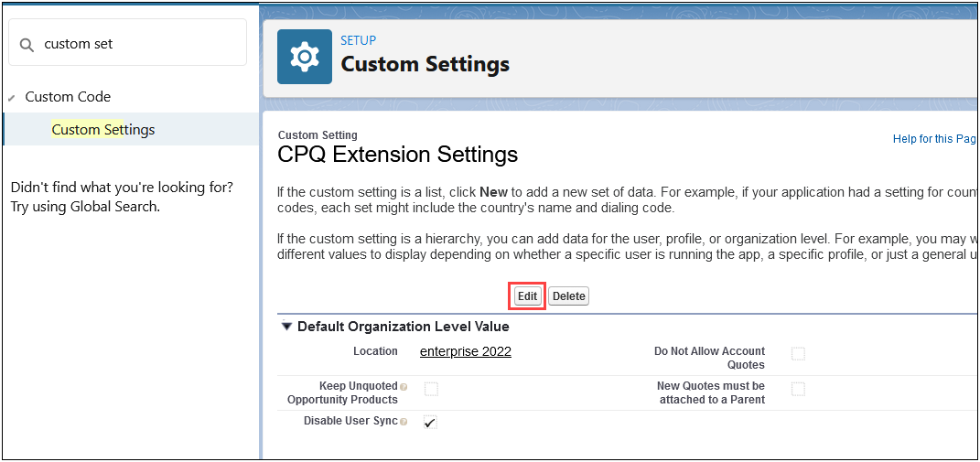The image size is (980, 462).
Task: Click the Custom Settings page title
Action: coord(425,65)
